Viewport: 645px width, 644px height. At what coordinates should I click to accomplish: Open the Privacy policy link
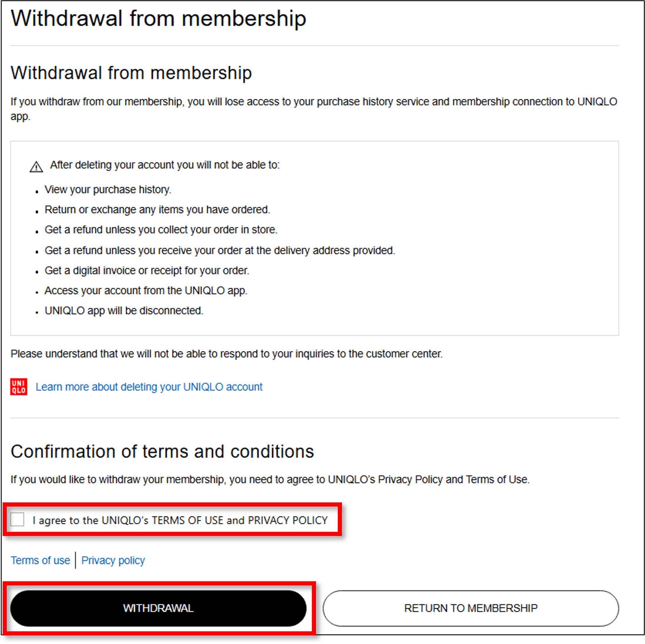[x=113, y=560]
